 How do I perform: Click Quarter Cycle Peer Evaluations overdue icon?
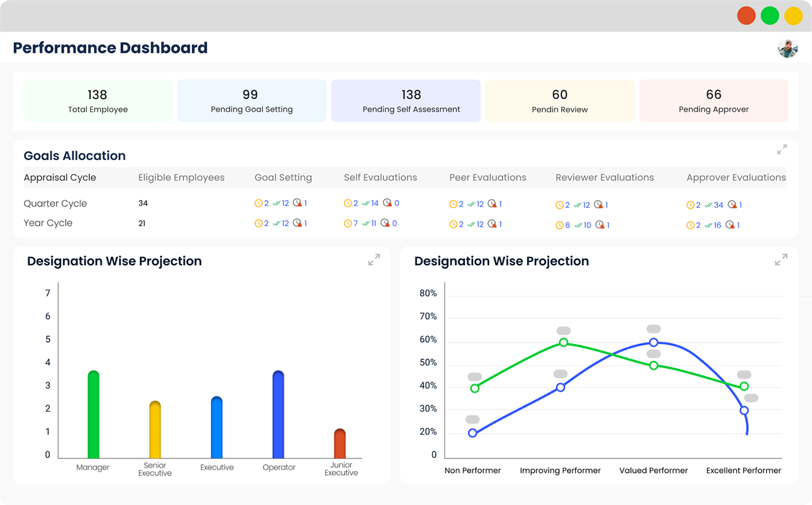[x=492, y=204]
